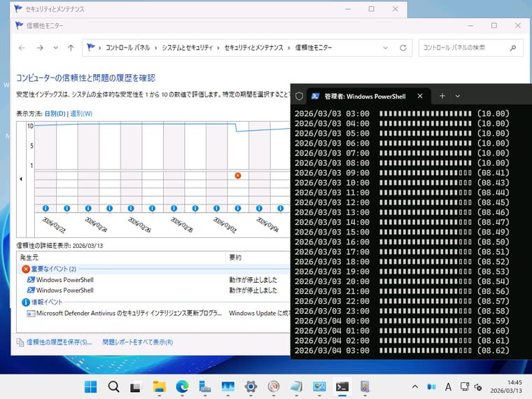Refresh the Reliability Monitor view

coord(403,48)
